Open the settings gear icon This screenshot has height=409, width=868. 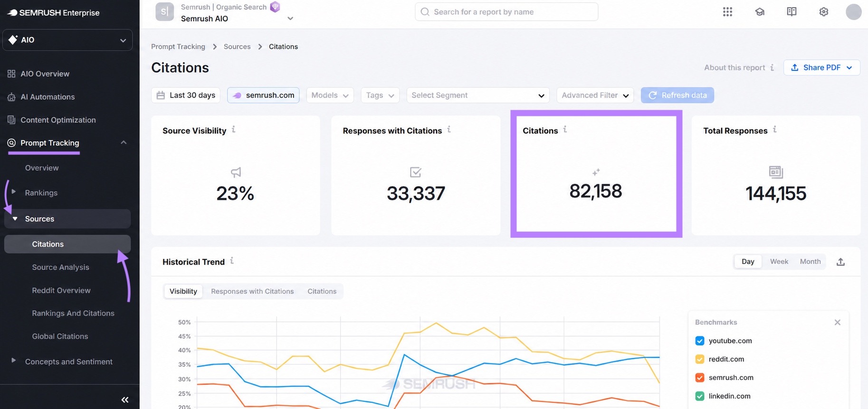824,12
